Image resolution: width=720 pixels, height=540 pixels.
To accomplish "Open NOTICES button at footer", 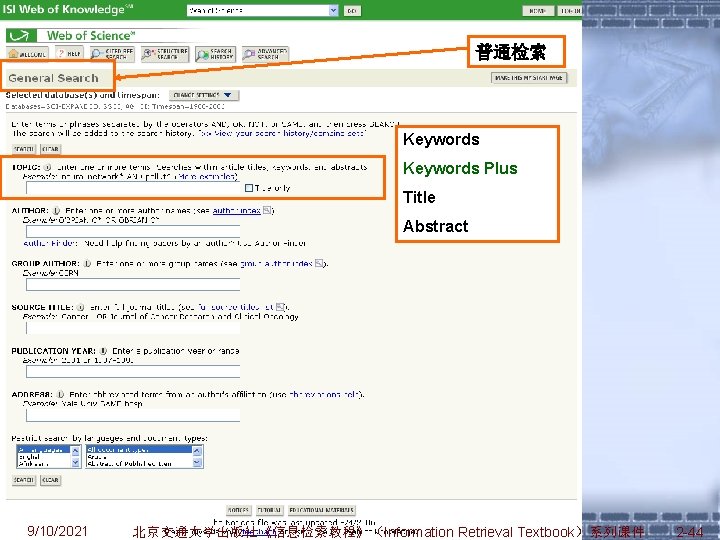I will [239, 510].
